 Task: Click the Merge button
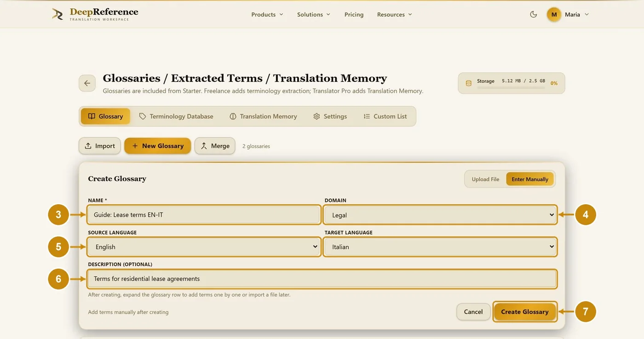[215, 146]
